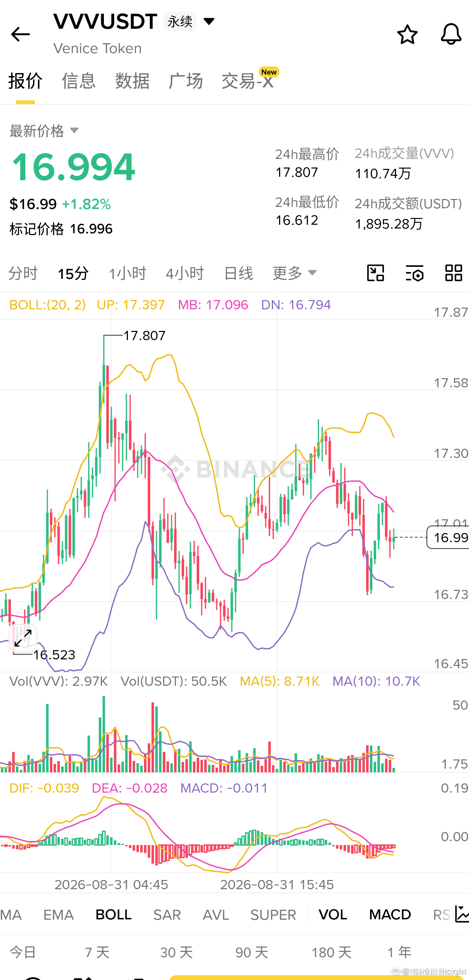469x980 pixels.
Task: Open the 广场 tab
Action: (185, 81)
